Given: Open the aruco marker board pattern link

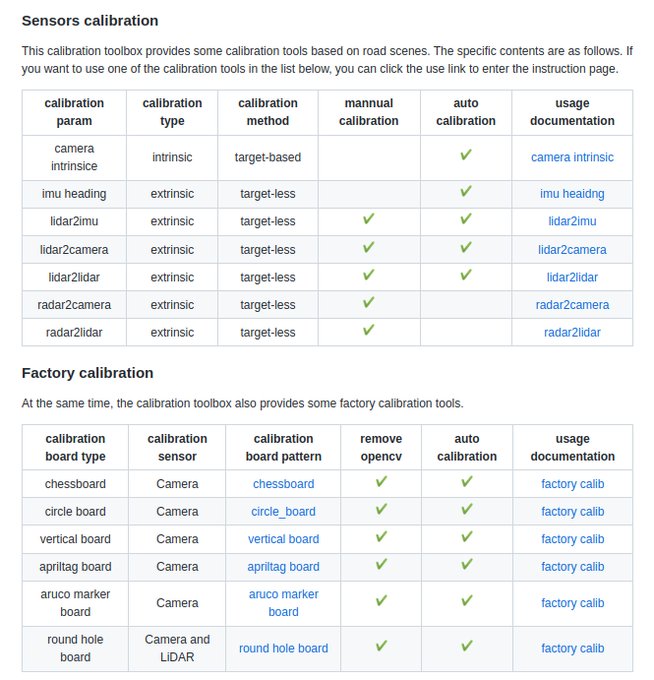Looking at the screenshot, I should [x=283, y=602].
